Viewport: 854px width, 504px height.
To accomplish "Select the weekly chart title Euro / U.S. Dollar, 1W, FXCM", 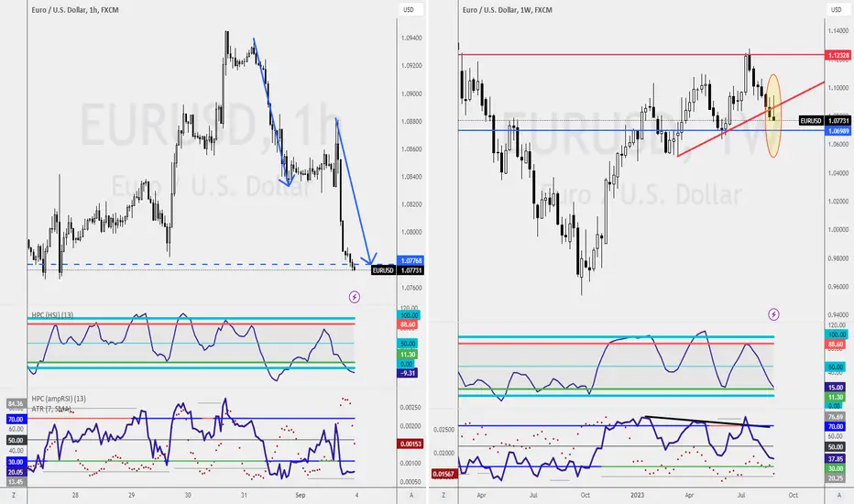I will pos(507,10).
